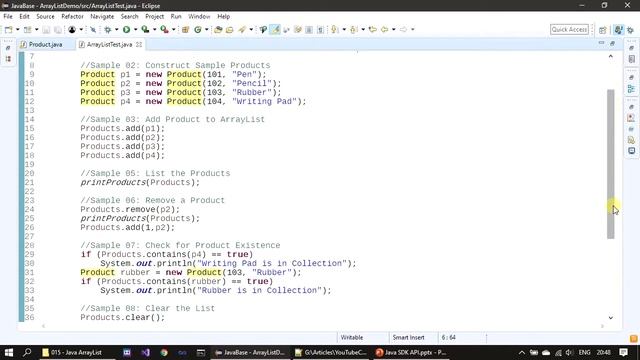Open the Next Annotation dropdown arrow
This screenshot has width=640, height=360.
click(344, 30)
